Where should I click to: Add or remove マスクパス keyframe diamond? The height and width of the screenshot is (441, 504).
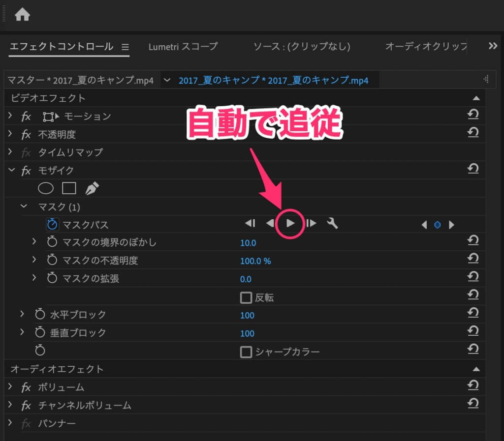437,225
